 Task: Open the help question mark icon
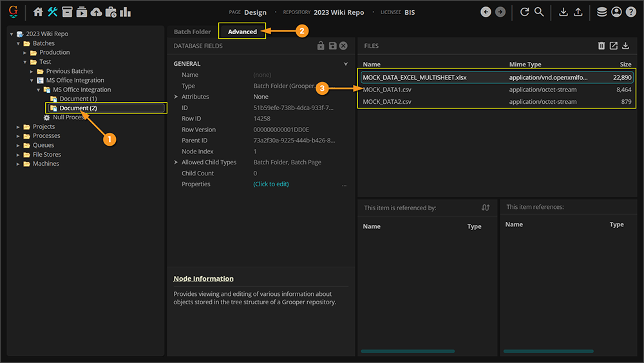coord(630,12)
